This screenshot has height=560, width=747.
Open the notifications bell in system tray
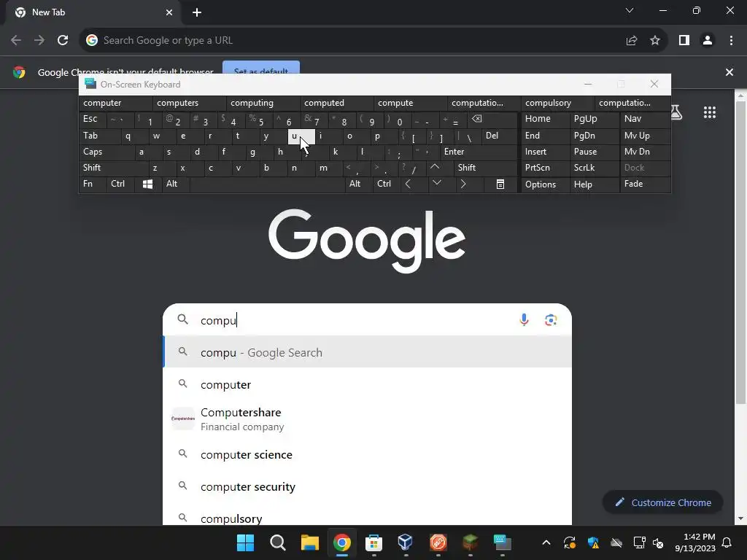pyautogui.click(x=727, y=542)
